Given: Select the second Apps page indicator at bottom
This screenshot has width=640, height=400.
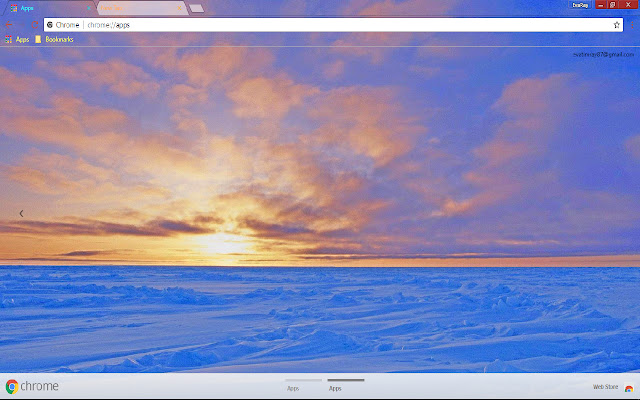Looking at the screenshot, I should [x=345, y=385].
